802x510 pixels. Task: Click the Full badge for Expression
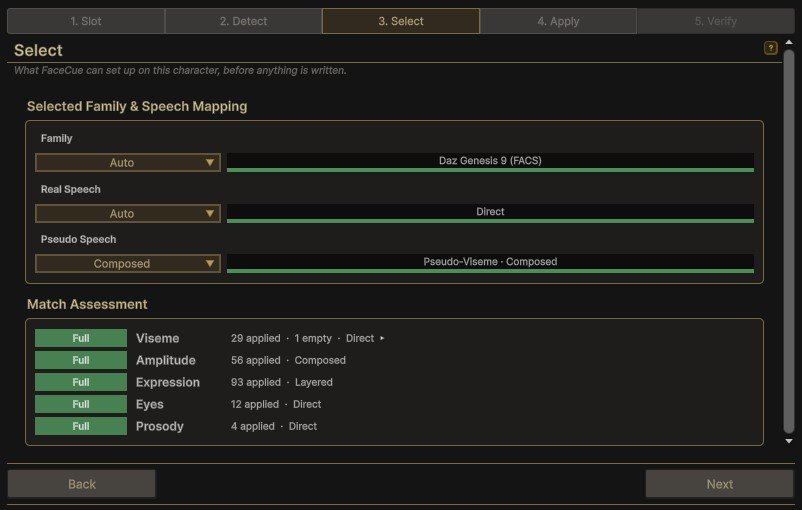coord(81,382)
